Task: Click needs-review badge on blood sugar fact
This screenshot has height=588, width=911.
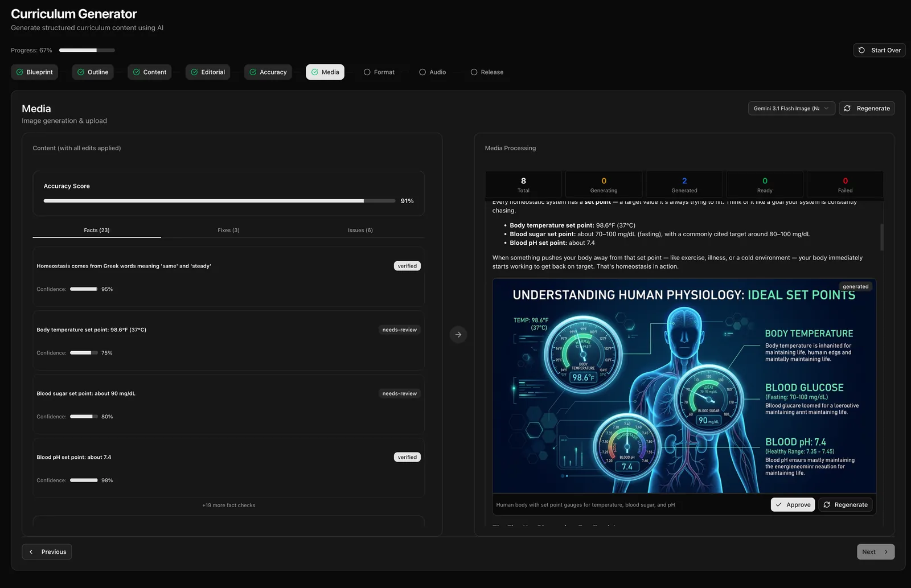Action: [x=399, y=393]
